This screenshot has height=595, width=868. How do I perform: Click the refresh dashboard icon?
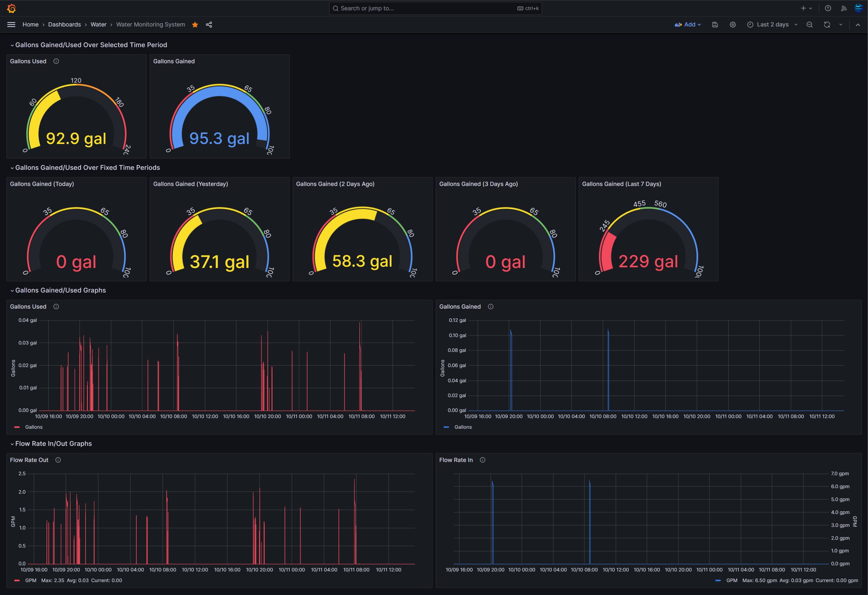827,25
